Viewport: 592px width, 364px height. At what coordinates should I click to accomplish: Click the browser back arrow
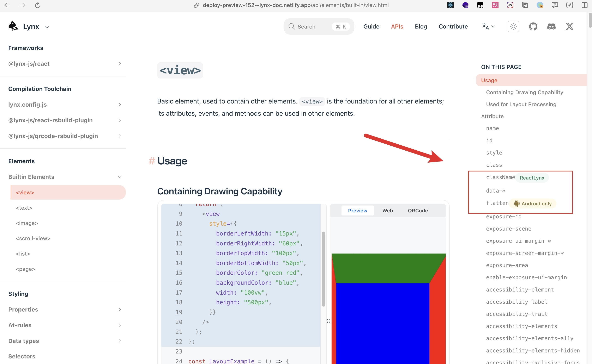point(7,5)
